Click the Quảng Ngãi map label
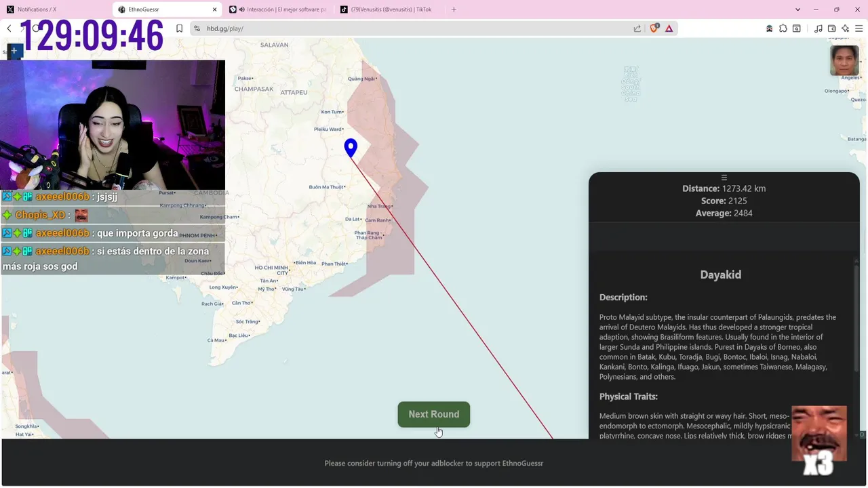This screenshot has height=488, width=868. point(361,79)
